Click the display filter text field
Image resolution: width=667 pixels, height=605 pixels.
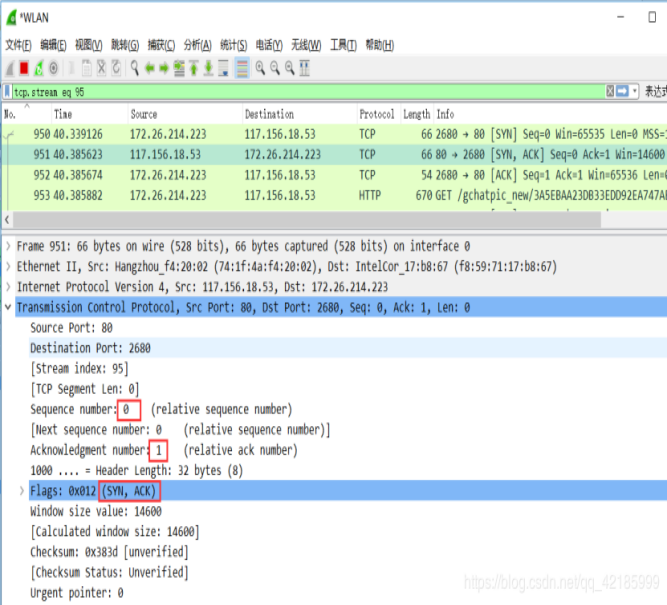308,92
